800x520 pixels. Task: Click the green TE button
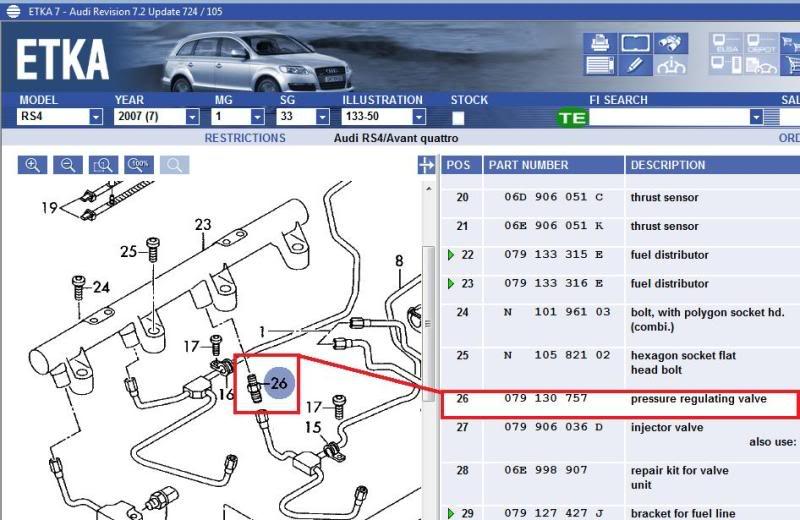[x=573, y=117]
